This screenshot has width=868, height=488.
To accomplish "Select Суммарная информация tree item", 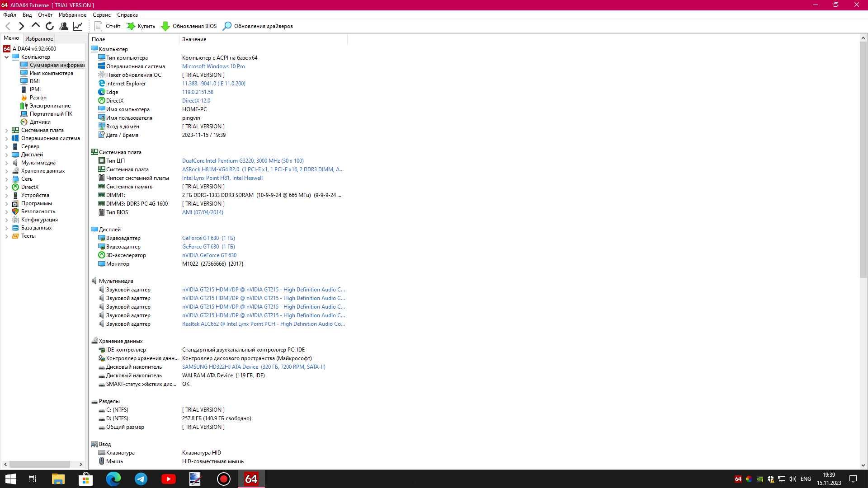I will 57,65.
